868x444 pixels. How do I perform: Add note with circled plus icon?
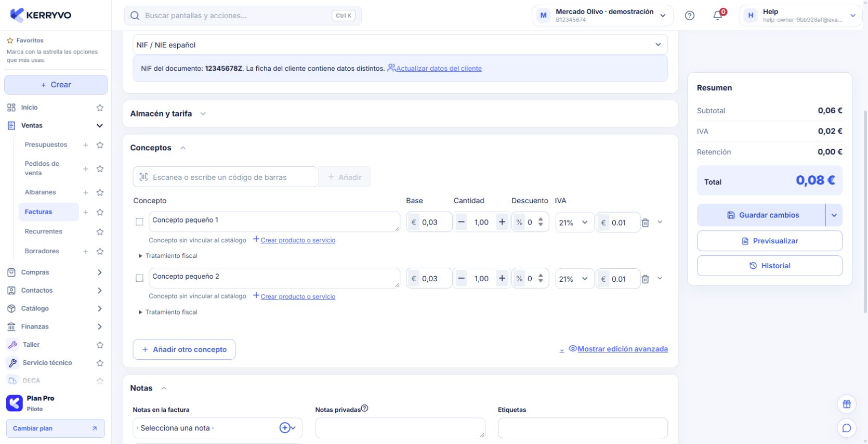[x=284, y=428]
